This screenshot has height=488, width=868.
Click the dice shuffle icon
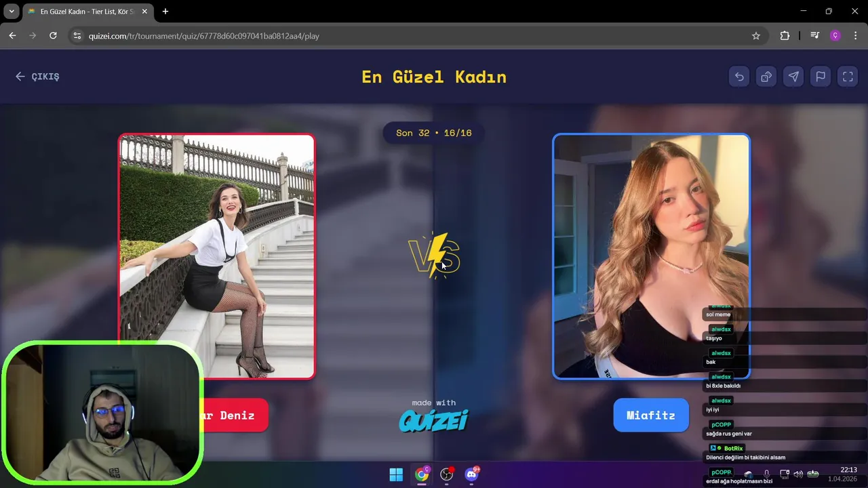pos(766,77)
